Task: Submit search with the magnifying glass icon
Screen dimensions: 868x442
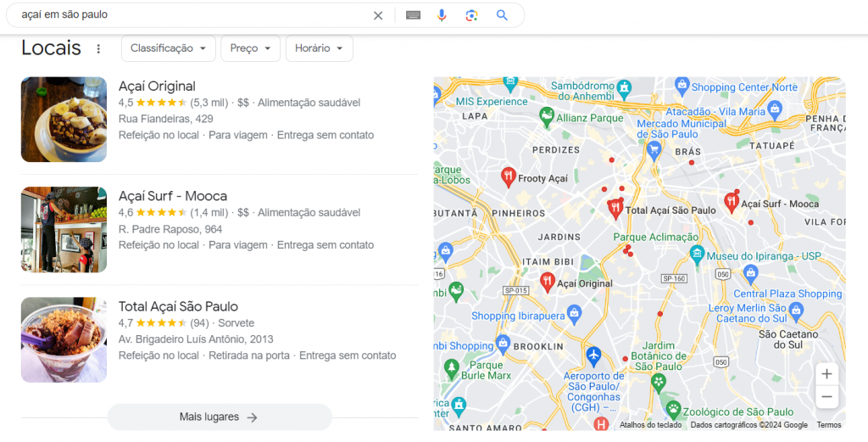Action: [502, 15]
